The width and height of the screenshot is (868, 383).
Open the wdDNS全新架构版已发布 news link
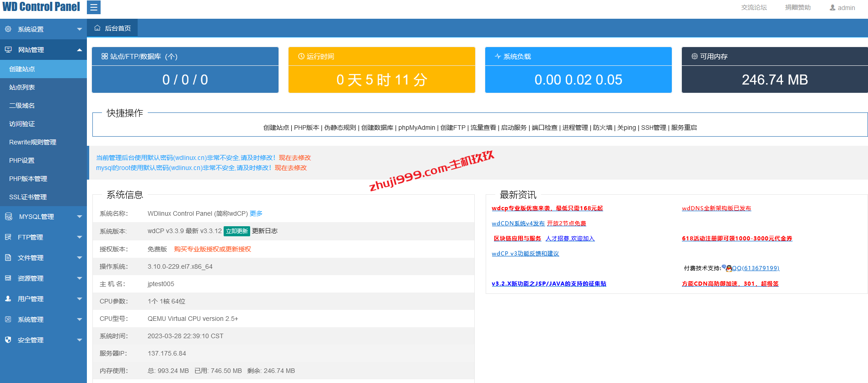(716, 208)
